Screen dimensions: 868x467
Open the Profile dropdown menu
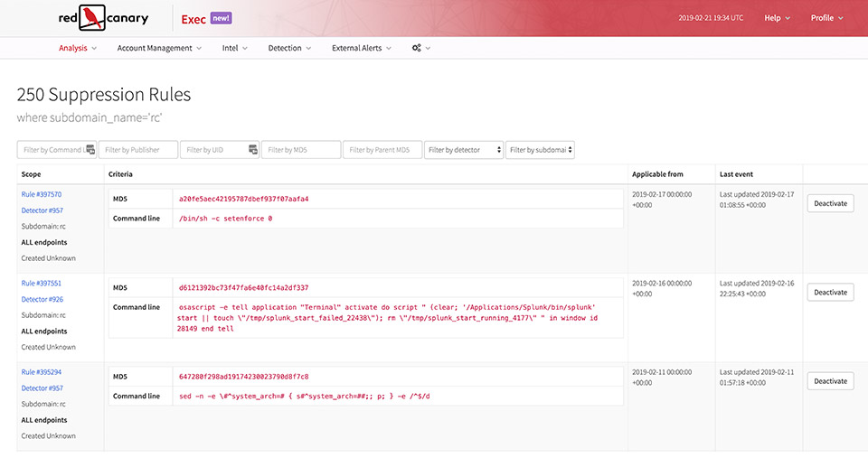tap(826, 18)
